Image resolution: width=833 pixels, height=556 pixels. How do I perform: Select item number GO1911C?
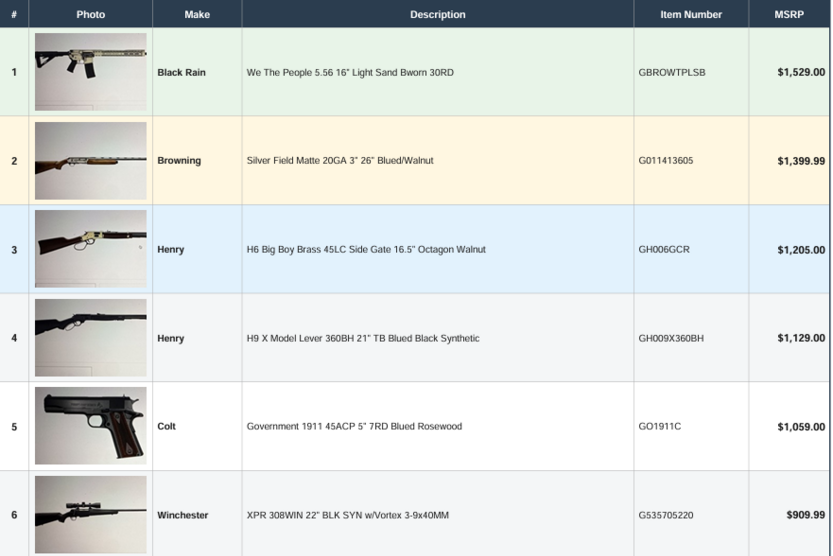click(x=660, y=426)
